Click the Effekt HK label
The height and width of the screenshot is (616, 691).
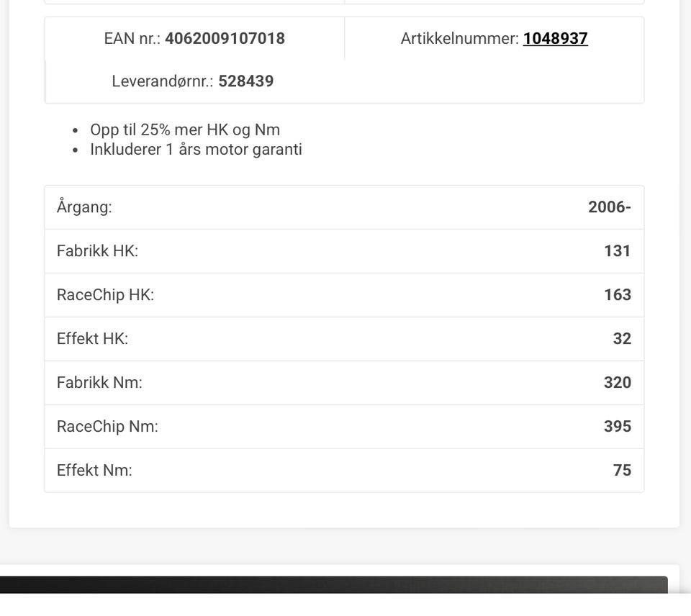92,339
